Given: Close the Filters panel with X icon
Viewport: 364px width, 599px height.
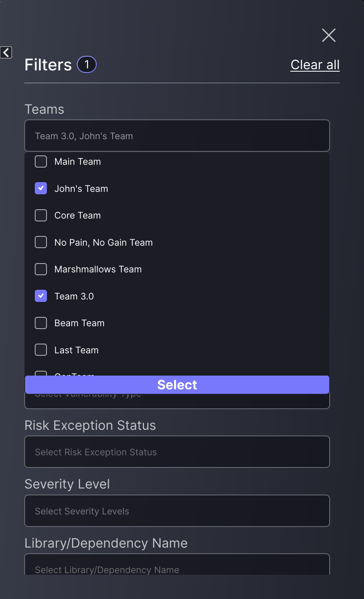Looking at the screenshot, I should [x=329, y=36].
